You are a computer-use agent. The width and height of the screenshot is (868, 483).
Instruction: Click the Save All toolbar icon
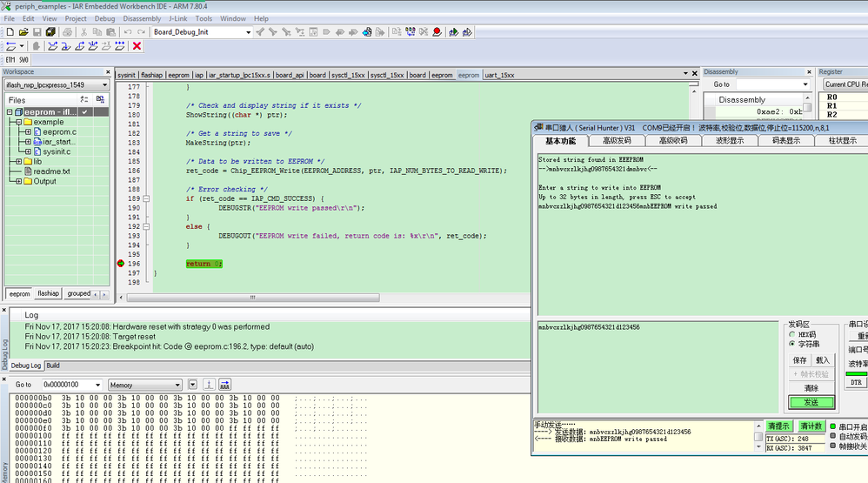point(50,32)
